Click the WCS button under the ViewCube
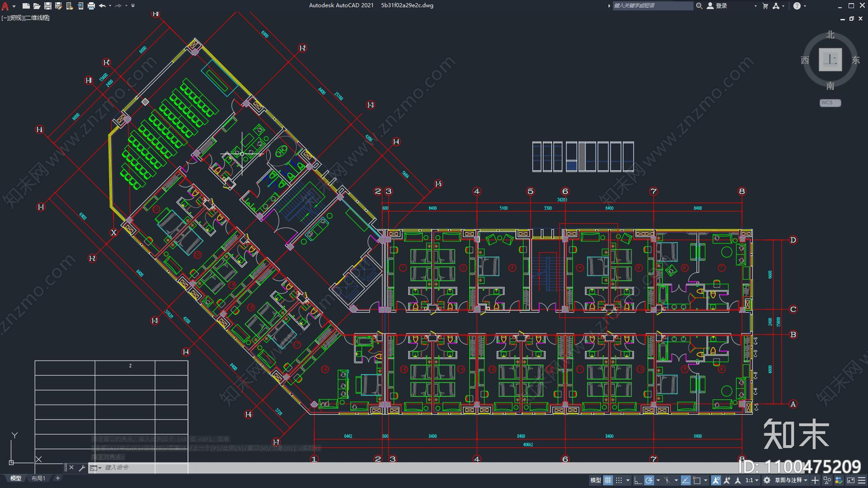The width and height of the screenshot is (868, 488). [x=829, y=102]
